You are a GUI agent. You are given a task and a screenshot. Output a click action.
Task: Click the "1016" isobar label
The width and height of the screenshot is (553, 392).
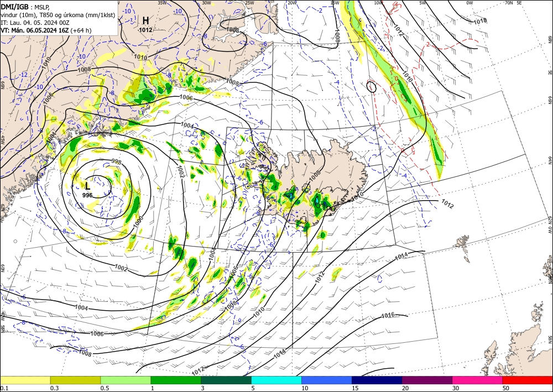(388, 315)
